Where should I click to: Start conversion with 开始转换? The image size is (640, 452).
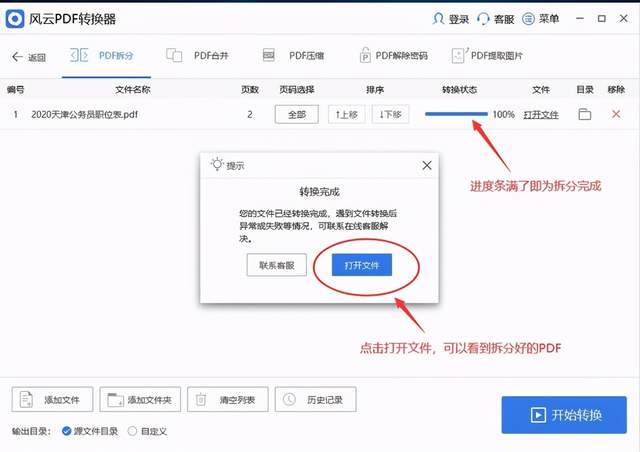pyautogui.click(x=564, y=415)
